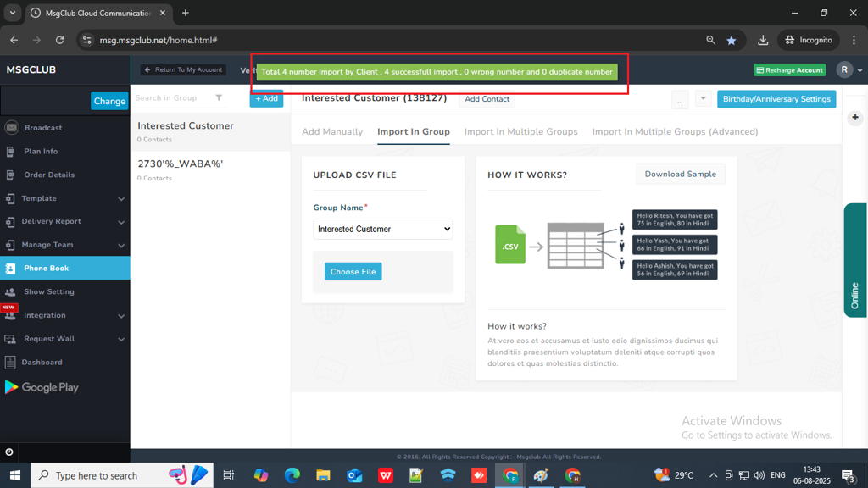Click the volume icon in system tray
Screen dimensions: 868x488
(x=759, y=475)
